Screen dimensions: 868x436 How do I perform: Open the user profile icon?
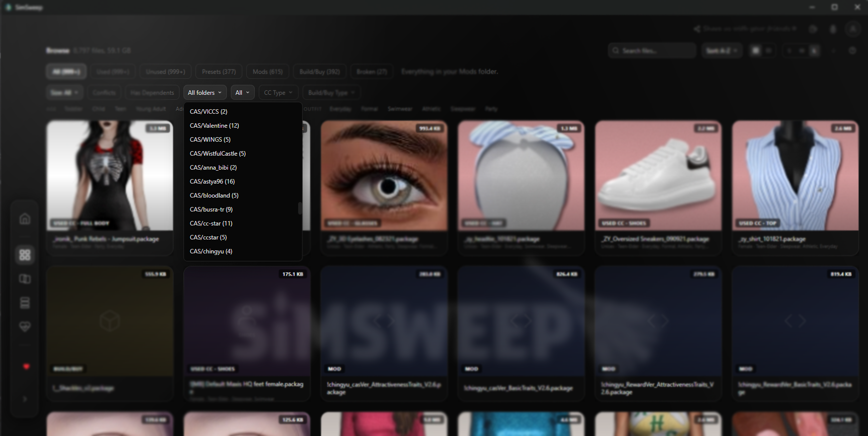pos(853,29)
